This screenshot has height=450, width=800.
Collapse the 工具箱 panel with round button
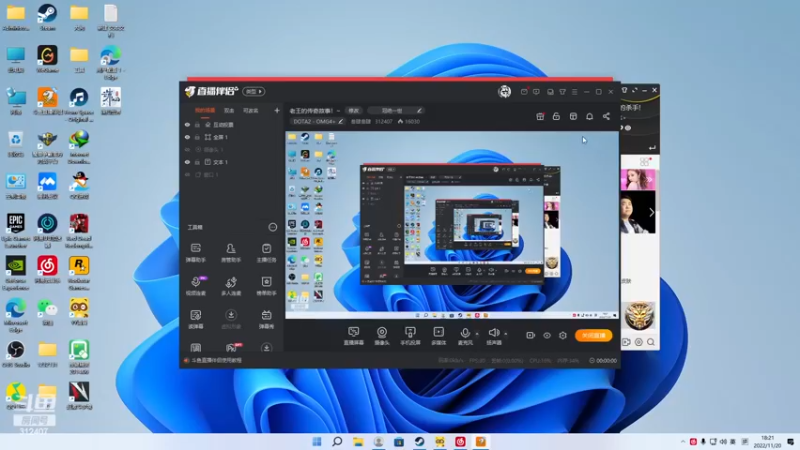(x=273, y=227)
